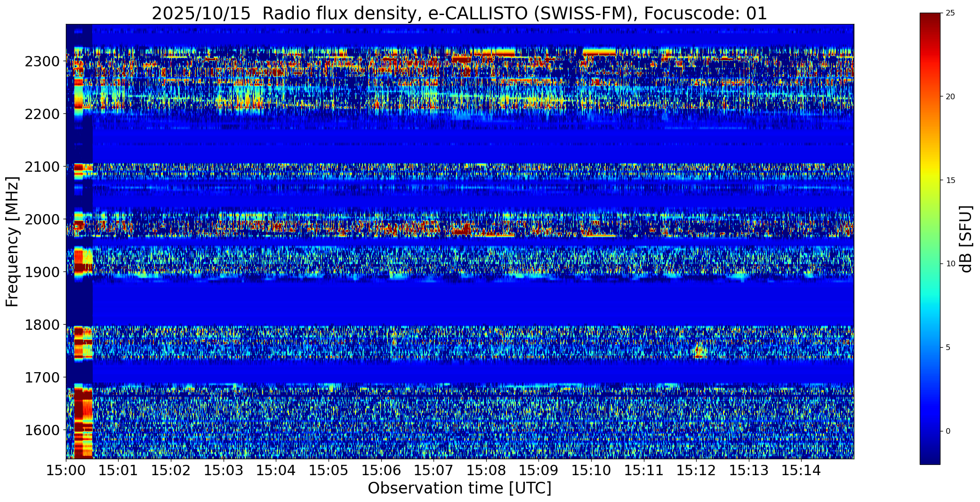Click the 15:11 time tick label
Image resolution: width=980 pixels, height=502 pixels.
point(644,470)
